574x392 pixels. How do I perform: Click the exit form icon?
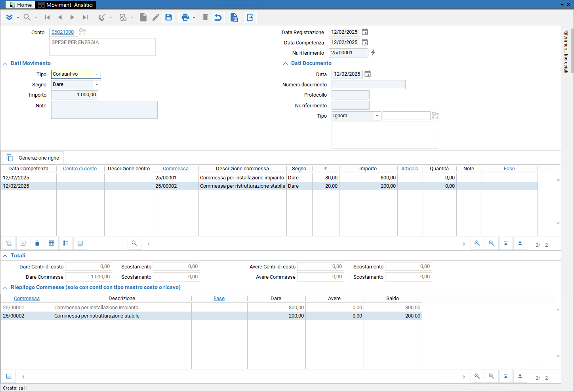(x=250, y=17)
